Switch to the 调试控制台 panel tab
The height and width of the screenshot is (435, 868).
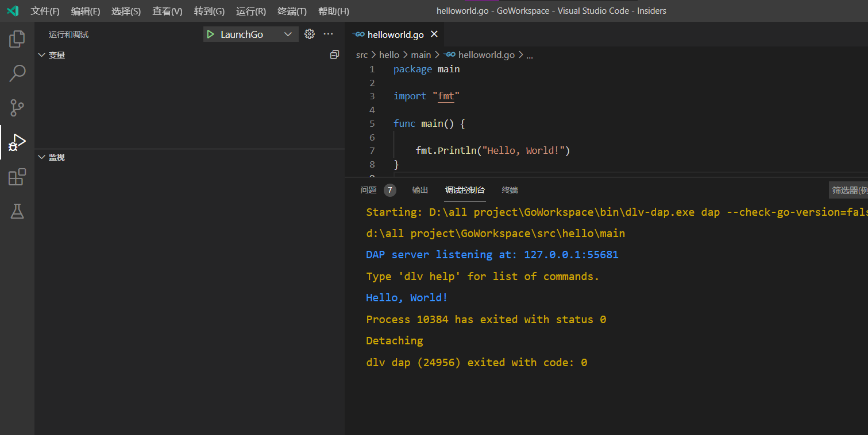(x=465, y=191)
